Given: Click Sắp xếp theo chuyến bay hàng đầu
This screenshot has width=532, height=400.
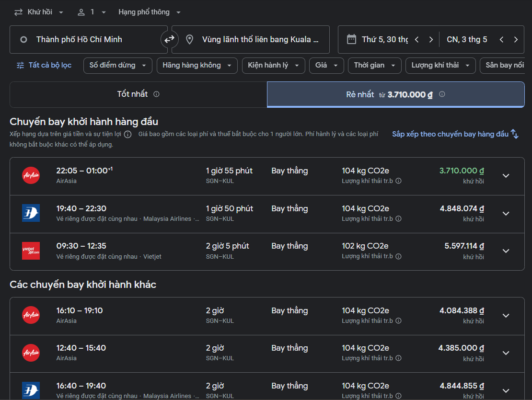Looking at the screenshot, I should click(450, 134).
